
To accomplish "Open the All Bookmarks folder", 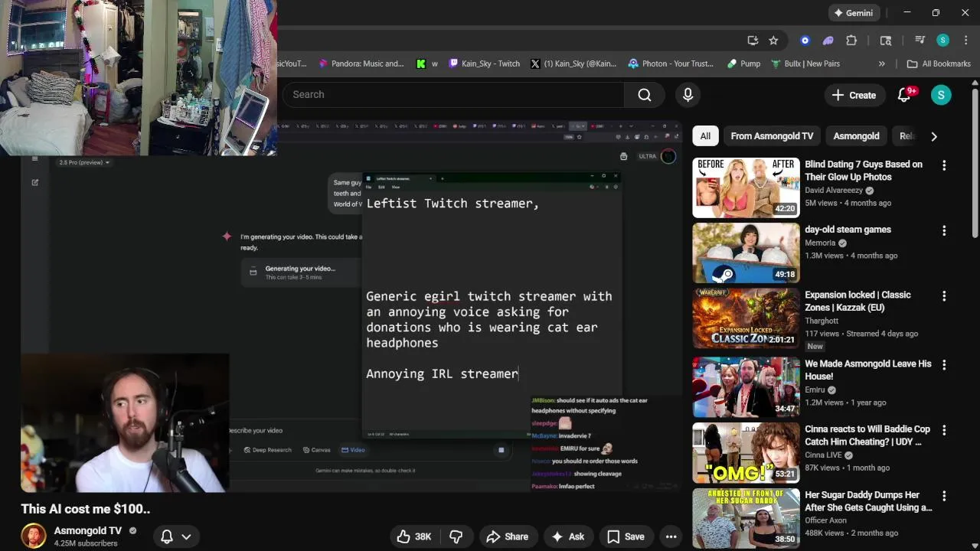I will pyautogui.click(x=939, y=64).
